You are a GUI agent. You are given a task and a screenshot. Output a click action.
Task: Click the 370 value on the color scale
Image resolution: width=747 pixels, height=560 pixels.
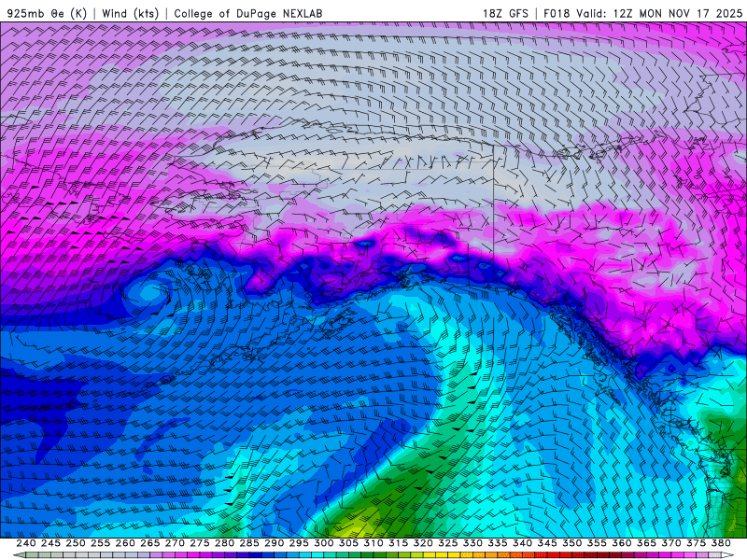(x=670, y=543)
